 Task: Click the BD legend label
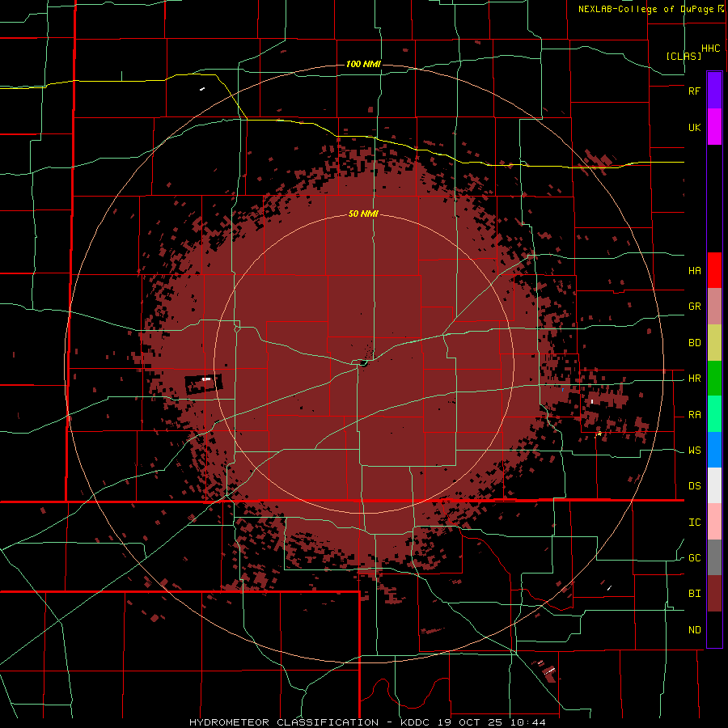click(x=694, y=343)
